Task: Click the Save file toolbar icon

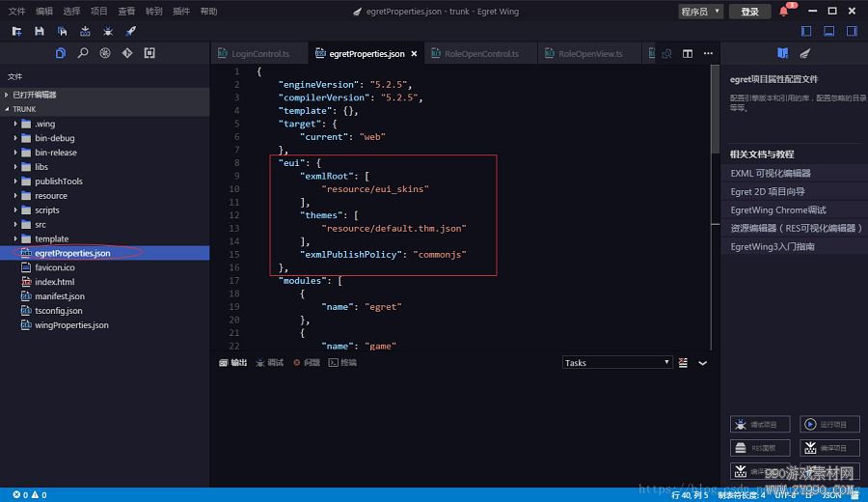Action: click(x=40, y=32)
